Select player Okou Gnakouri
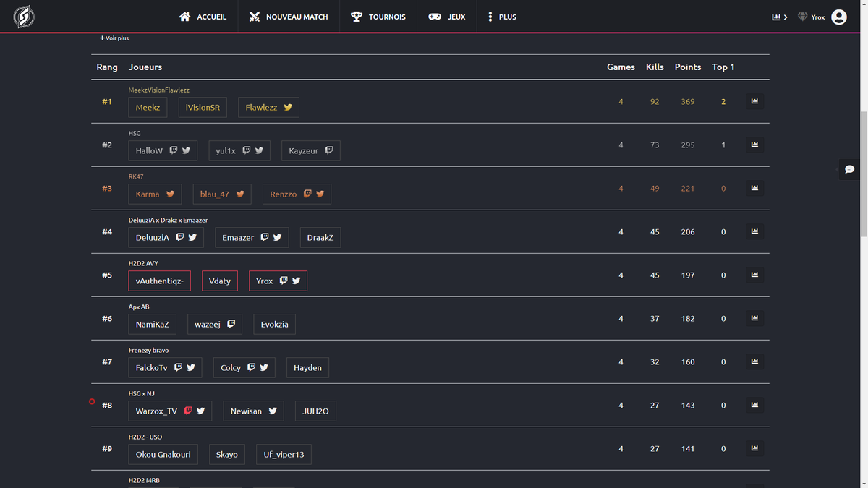Image resolution: width=868 pixels, height=488 pixels. click(163, 454)
